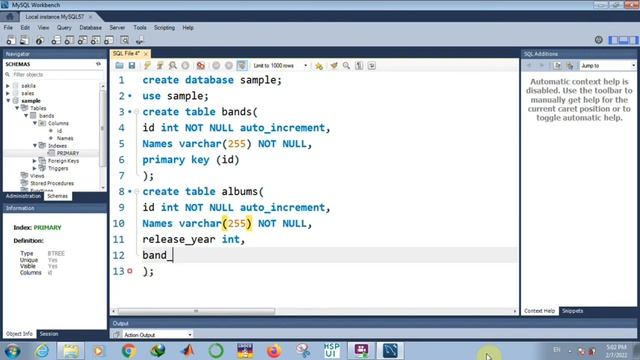The width and height of the screenshot is (640, 360).
Task: Open Workbench preferences gear icon
Action: coord(598,40)
